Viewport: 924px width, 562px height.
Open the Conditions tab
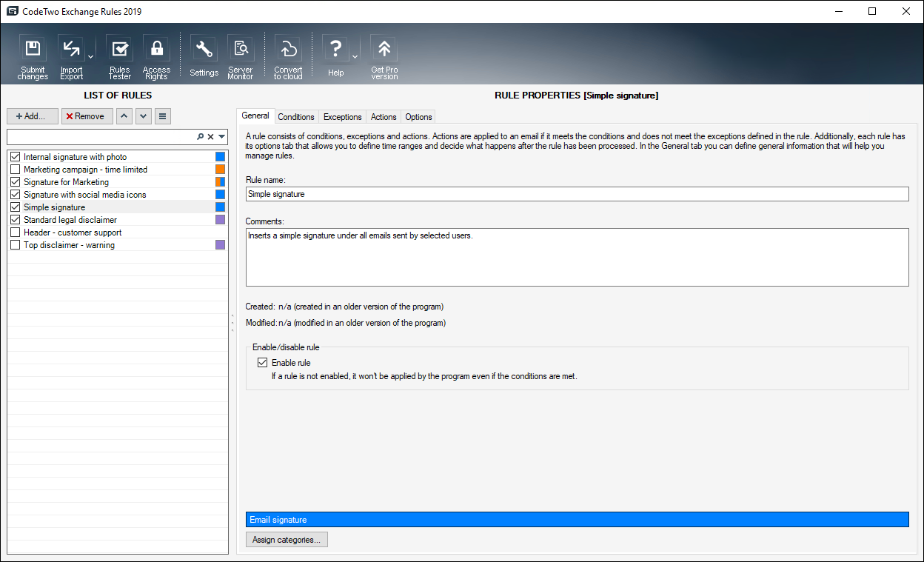tap(296, 117)
